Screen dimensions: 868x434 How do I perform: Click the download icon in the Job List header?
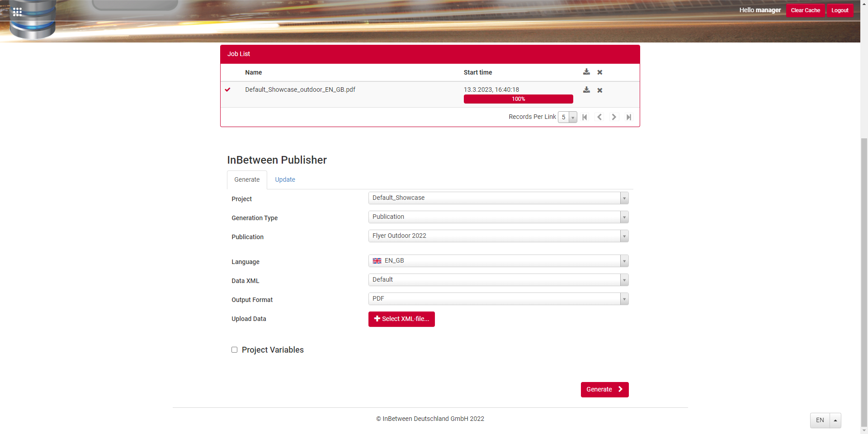point(586,72)
